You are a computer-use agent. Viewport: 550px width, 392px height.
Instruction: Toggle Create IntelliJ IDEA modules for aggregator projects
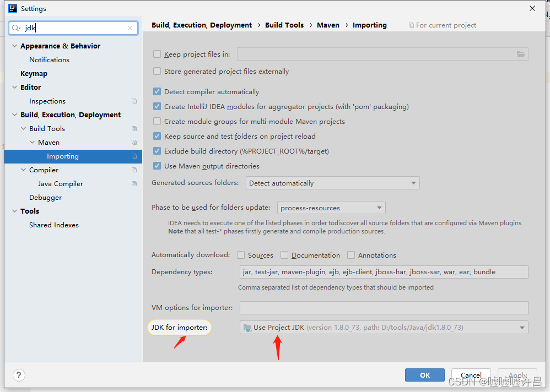157,106
